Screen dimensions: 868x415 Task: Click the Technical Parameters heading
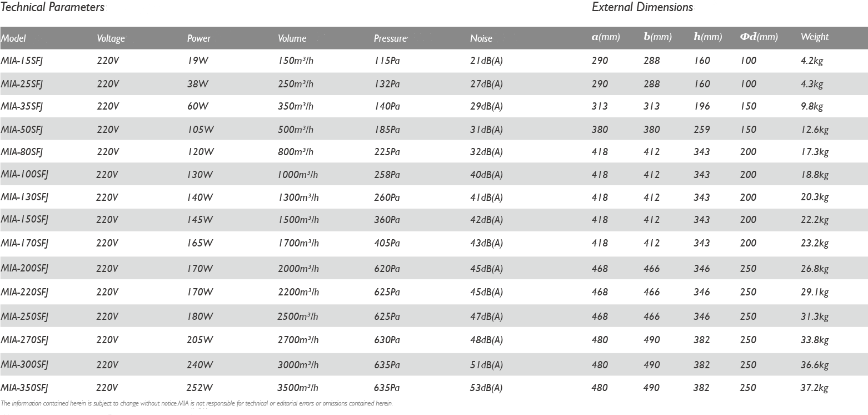click(52, 7)
